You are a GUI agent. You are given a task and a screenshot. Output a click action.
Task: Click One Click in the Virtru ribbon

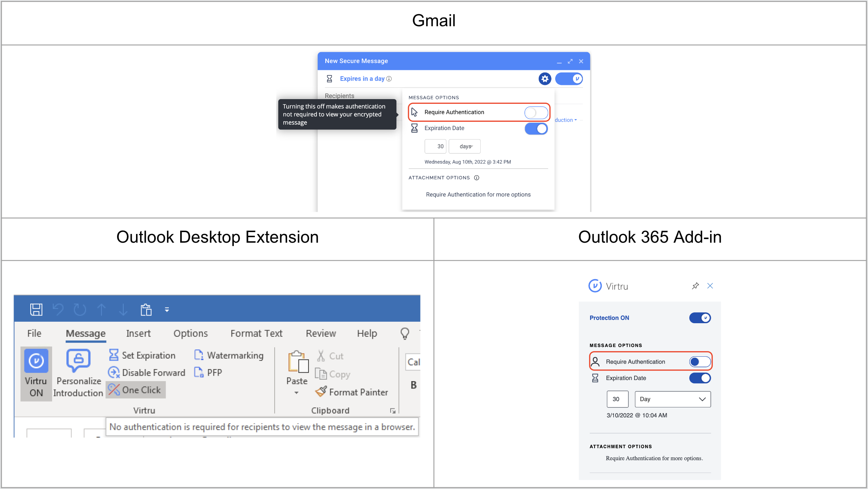(x=136, y=390)
